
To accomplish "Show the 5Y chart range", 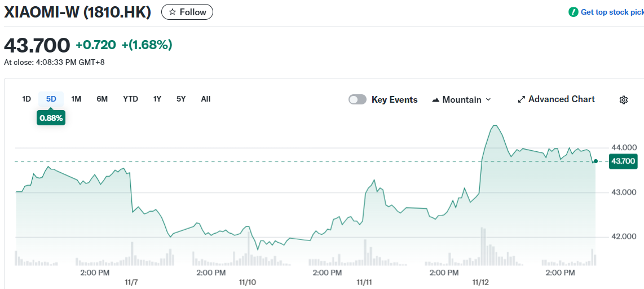I will point(181,99).
